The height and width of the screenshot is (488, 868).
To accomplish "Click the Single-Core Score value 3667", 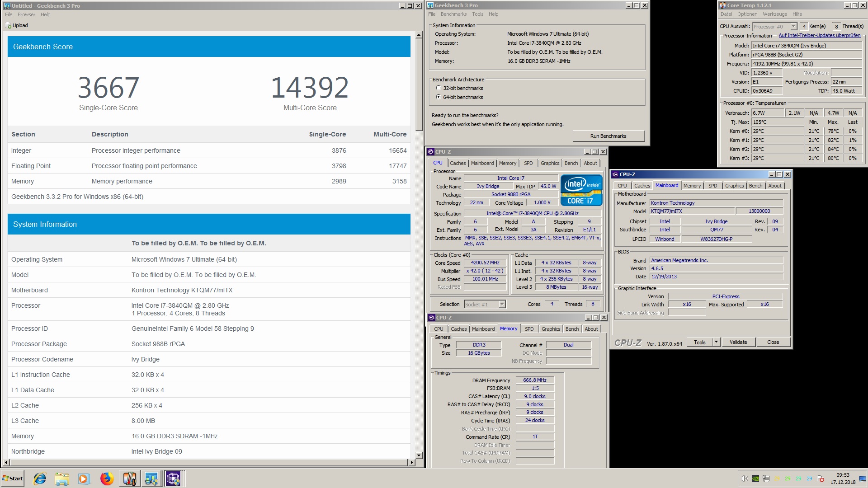I will 108,88.
